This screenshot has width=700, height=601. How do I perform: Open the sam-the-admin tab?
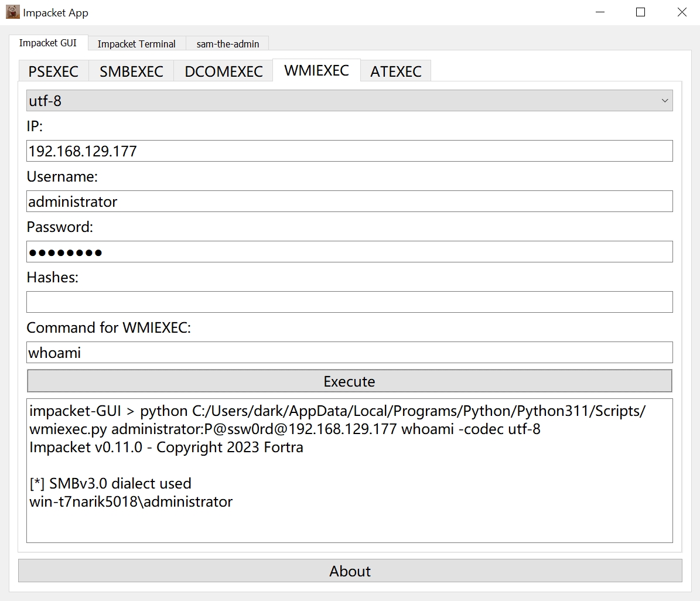tap(228, 44)
